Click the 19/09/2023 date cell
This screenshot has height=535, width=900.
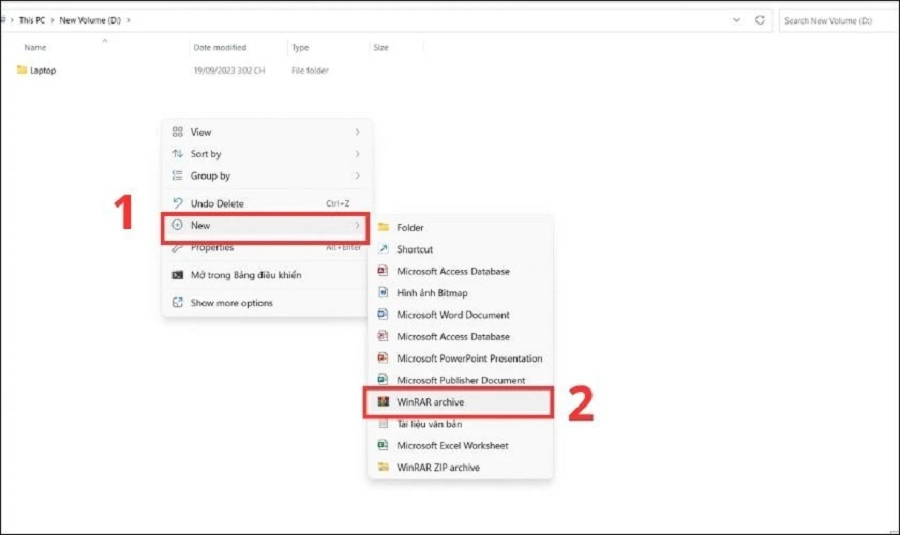pos(229,71)
